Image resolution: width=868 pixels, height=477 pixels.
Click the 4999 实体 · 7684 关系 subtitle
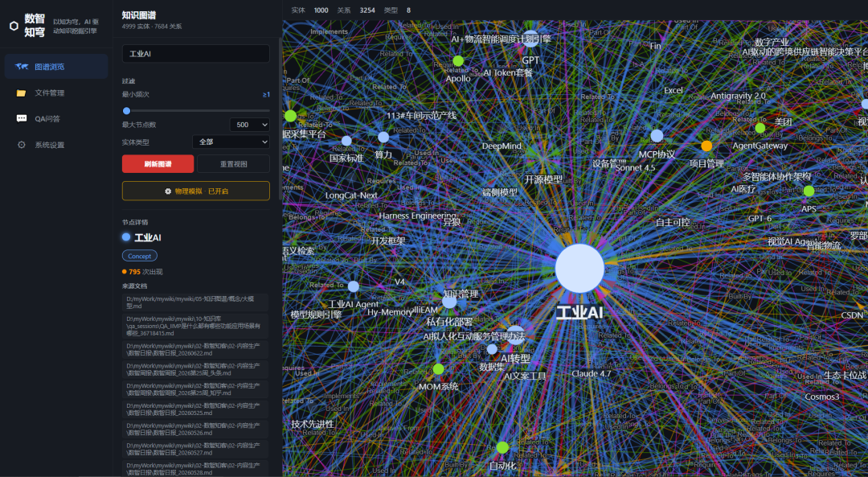pos(152,26)
